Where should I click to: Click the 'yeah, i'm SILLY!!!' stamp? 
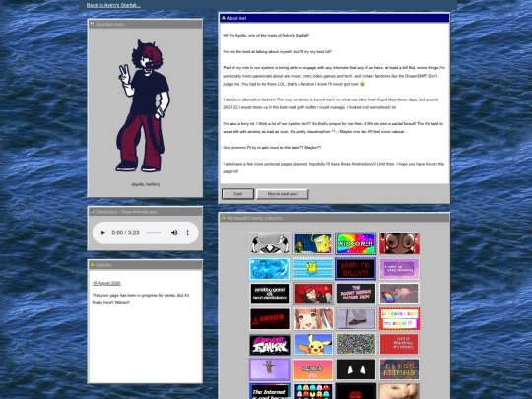click(356, 269)
